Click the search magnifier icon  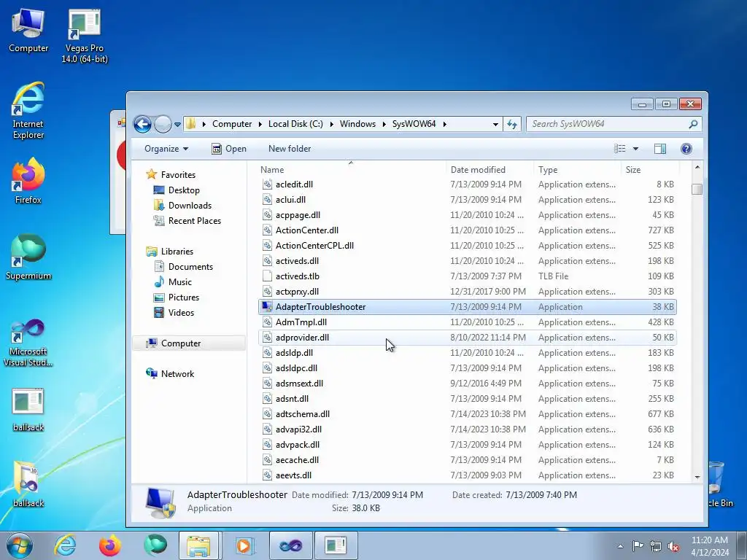tap(693, 124)
